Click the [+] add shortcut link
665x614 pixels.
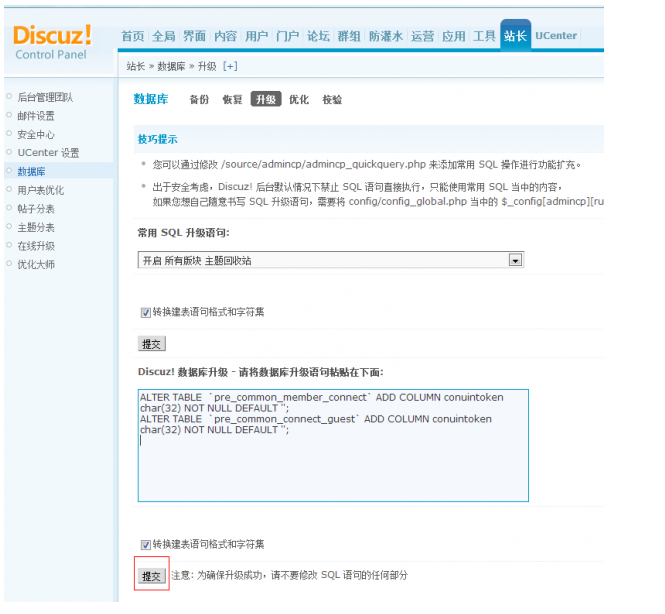click(x=230, y=66)
